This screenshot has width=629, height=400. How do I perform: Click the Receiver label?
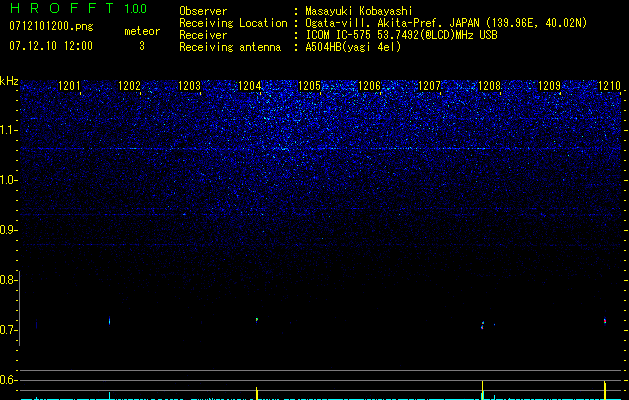coord(203,35)
